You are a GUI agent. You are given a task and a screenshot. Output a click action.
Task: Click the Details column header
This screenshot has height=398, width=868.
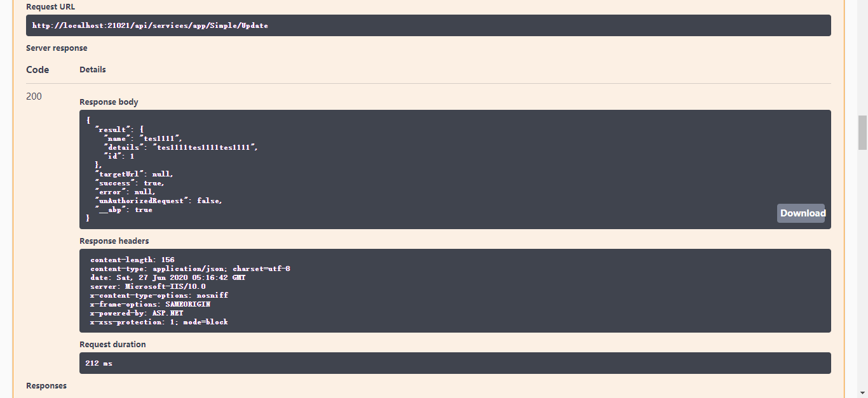click(93, 70)
